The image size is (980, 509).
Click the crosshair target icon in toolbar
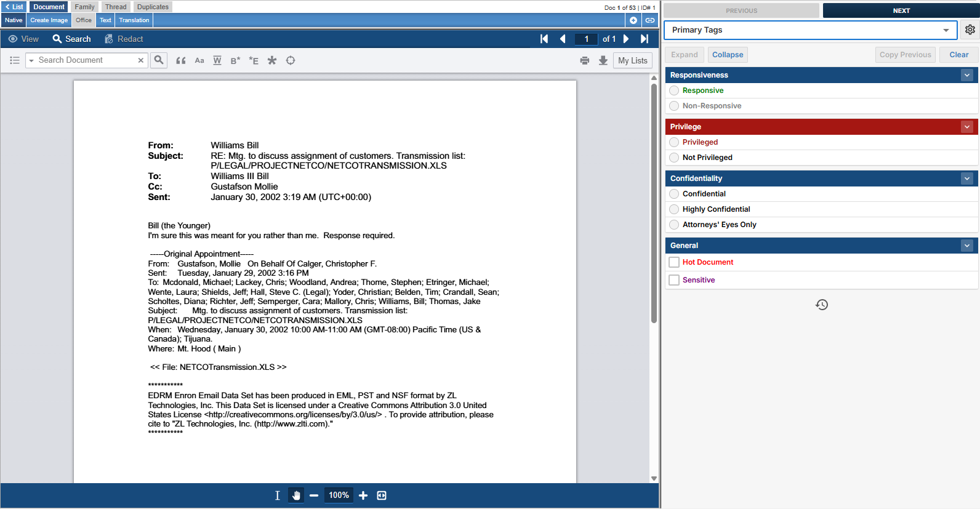point(291,60)
